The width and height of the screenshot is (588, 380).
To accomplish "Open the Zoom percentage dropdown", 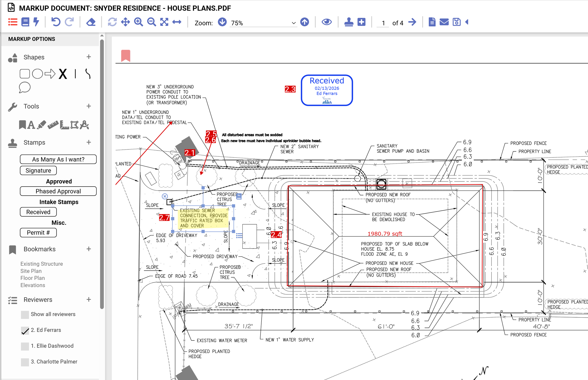I will click(293, 23).
